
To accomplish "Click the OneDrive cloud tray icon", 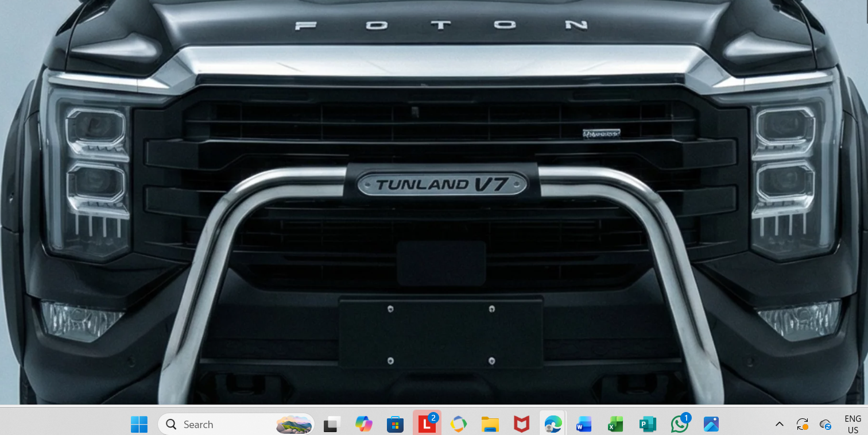I will (x=826, y=425).
